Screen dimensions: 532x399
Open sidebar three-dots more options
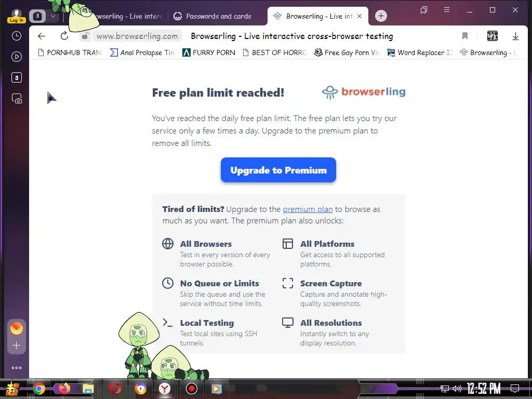click(x=17, y=368)
